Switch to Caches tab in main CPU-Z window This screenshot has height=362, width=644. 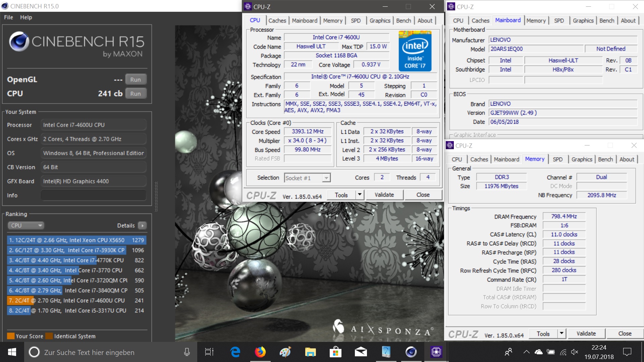(277, 20)
